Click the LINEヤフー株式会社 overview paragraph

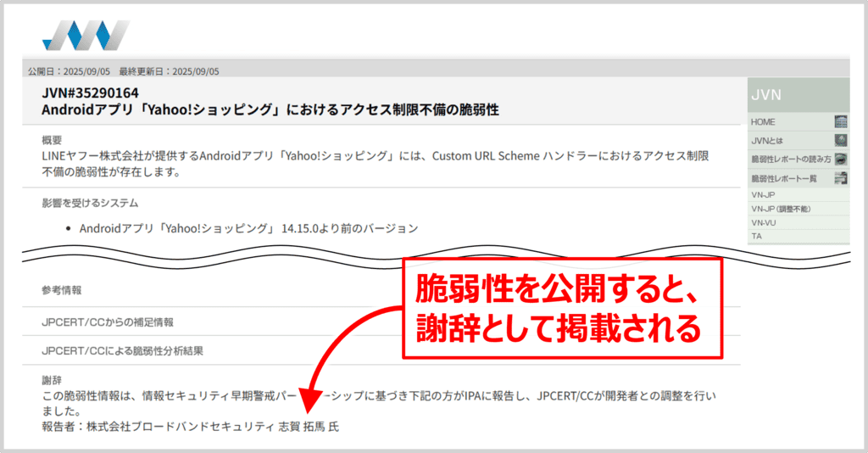[376, 164]
